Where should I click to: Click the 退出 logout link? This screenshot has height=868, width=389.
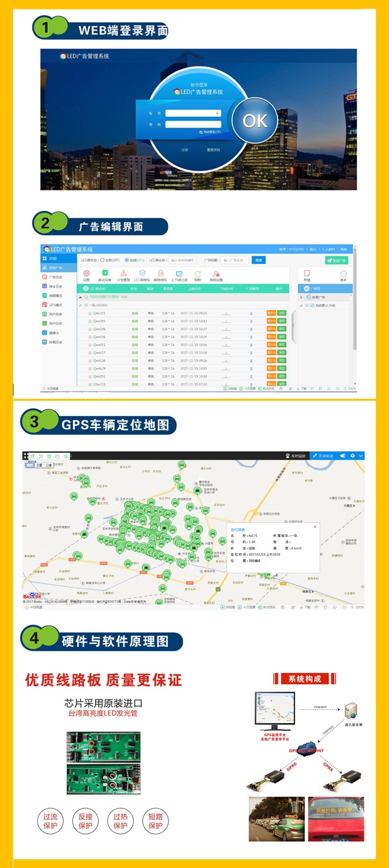pos(313,250)
